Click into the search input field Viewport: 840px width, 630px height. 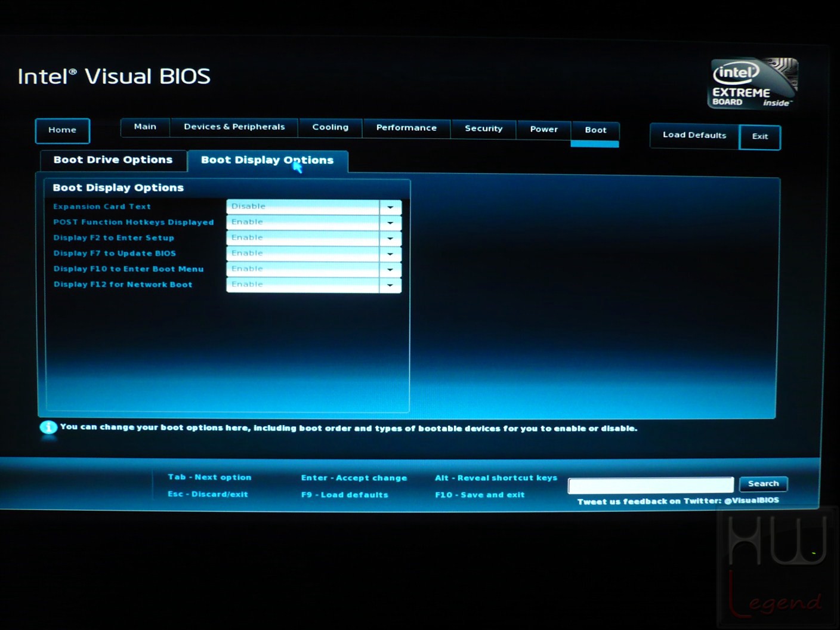[651, 485]
